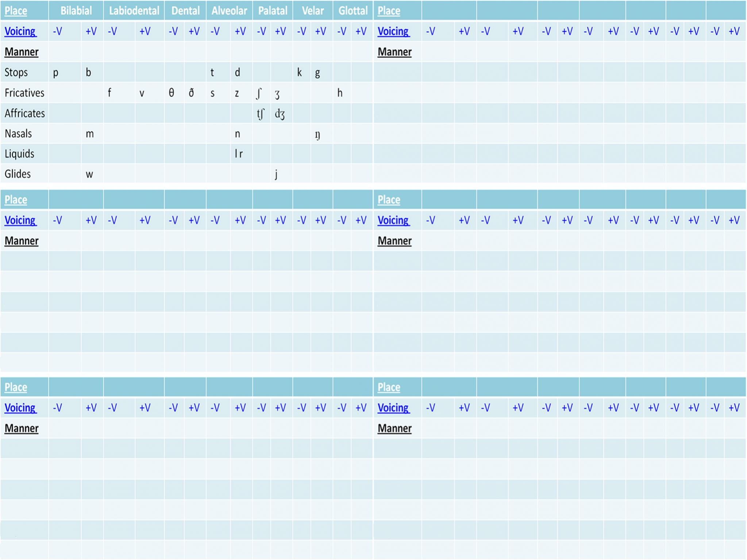747x560 pixels.
Task: Click the Glottal column header
Action: pyautogui.click(x=353, y=11)
